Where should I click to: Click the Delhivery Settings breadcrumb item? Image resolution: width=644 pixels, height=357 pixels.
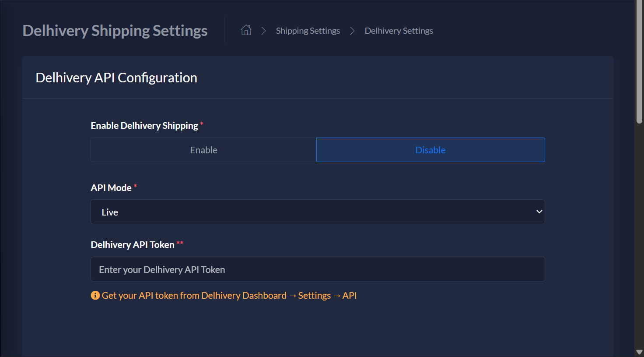click(x=399, y=31)
